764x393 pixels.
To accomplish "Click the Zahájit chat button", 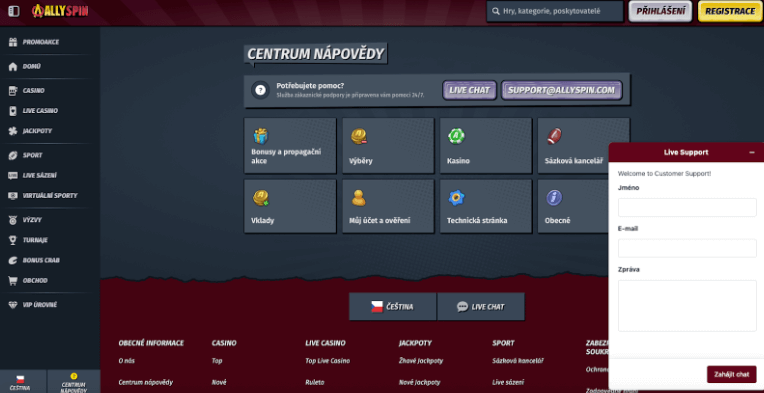I will point(731,374).
